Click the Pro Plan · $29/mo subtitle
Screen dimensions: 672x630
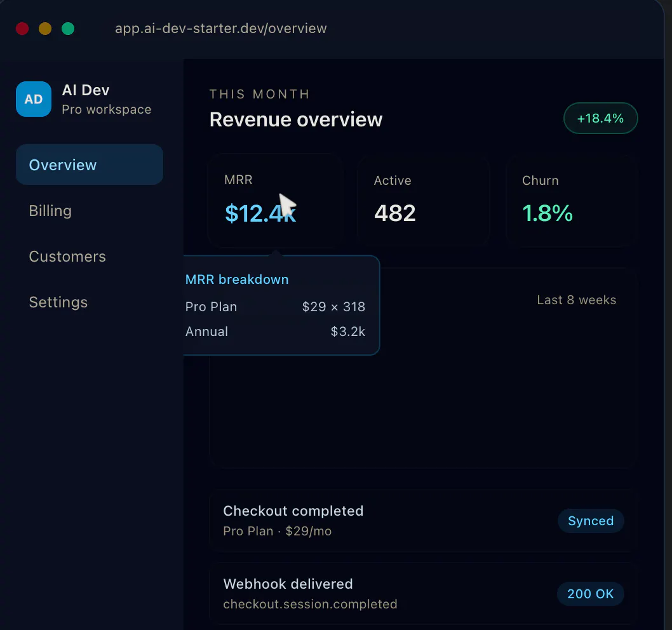click(x=278, y=531)
